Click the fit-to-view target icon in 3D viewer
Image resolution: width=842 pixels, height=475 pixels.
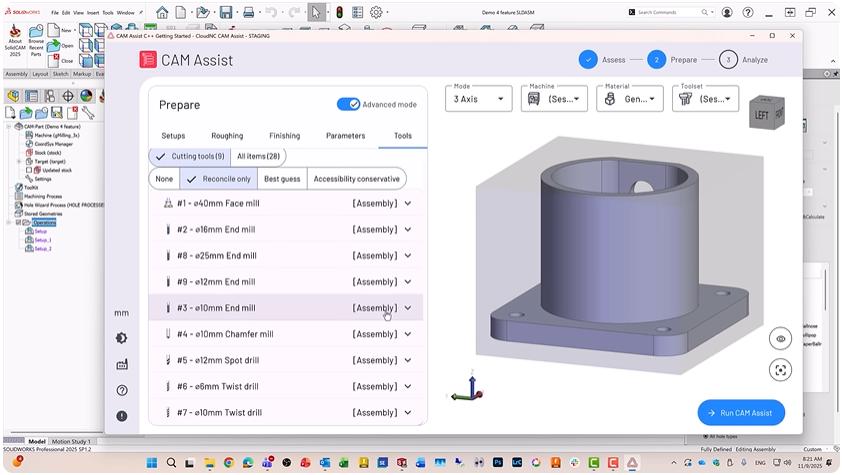tap(780, 370)
